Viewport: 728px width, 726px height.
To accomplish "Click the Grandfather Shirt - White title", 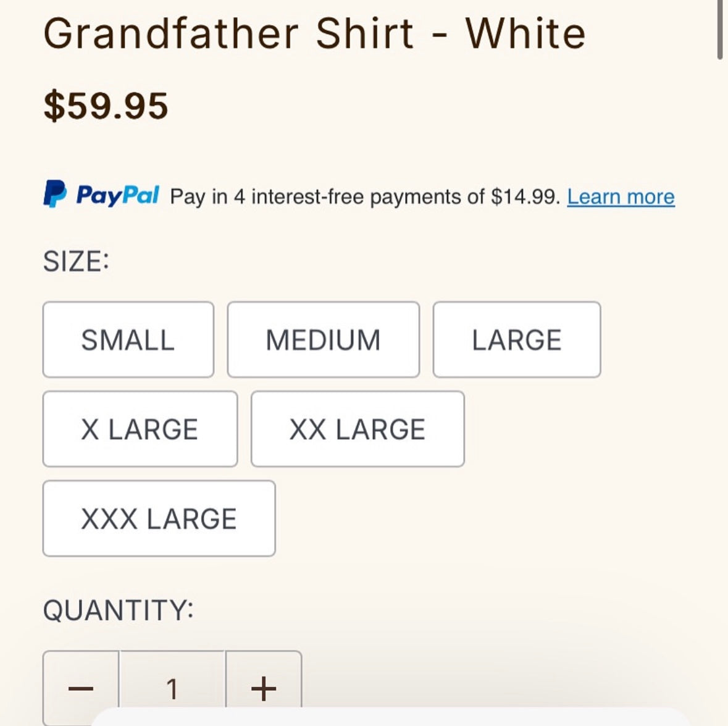I will [314, 34].
